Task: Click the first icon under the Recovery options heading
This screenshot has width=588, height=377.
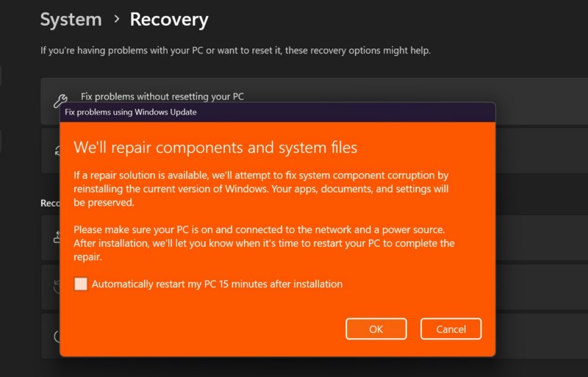Action: [x=57, y=237]
